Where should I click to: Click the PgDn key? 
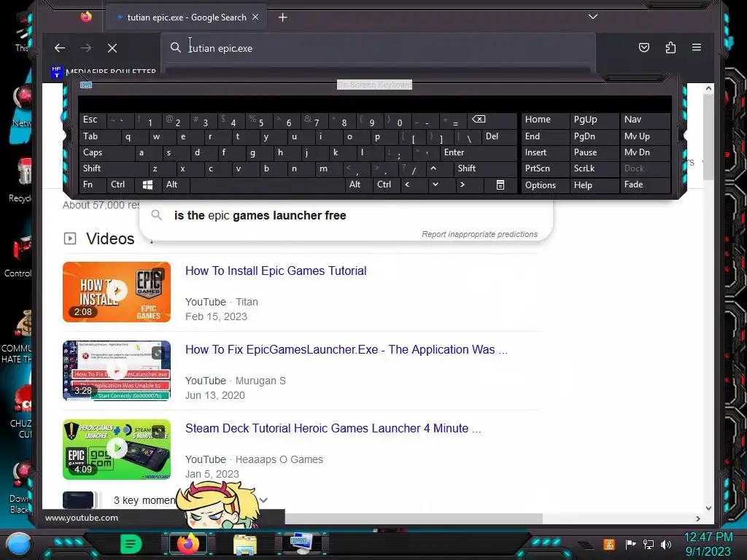(594, 136)
